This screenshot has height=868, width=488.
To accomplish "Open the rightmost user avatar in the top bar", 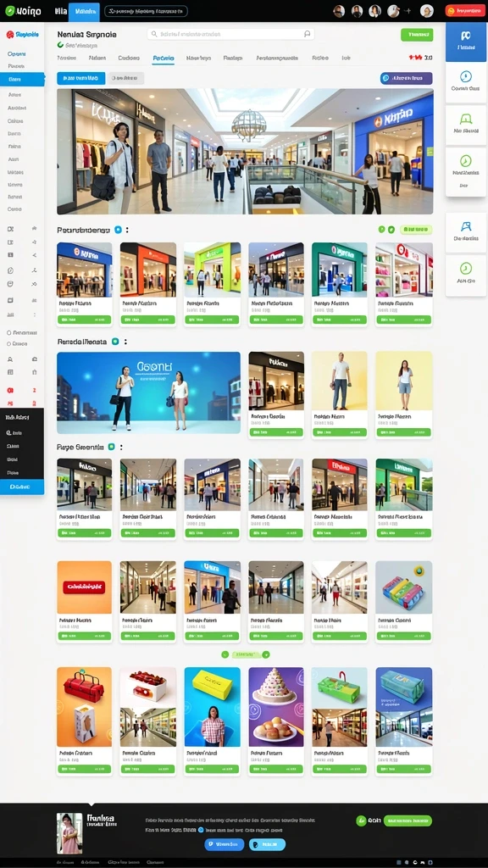I will tap(427, 11).
